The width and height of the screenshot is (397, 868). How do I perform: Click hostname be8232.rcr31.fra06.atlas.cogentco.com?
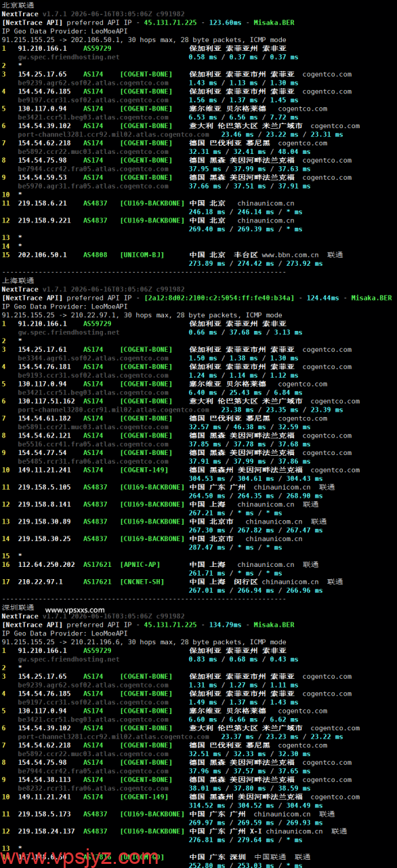click(x=93, y=789)
